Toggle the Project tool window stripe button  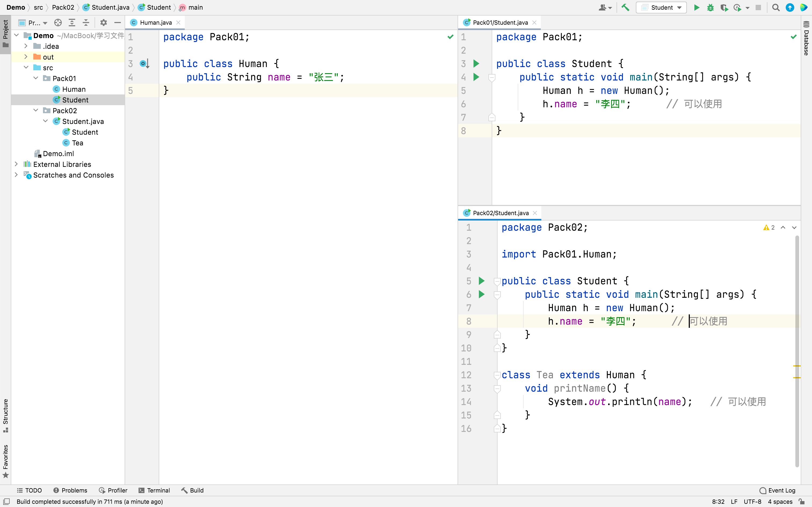click(5, 34)
